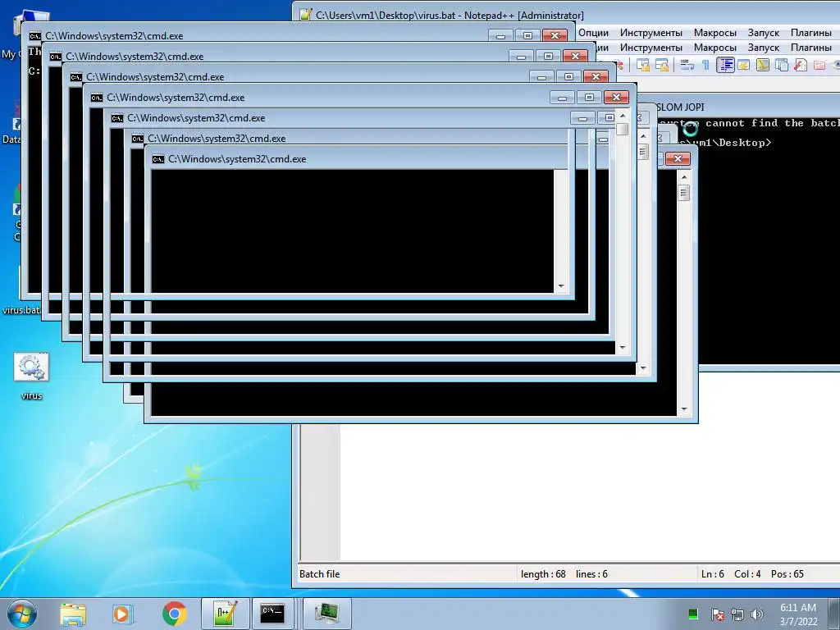
Task: Click the Notepad++ virus.bat title bar text
Action: (450, 15)
